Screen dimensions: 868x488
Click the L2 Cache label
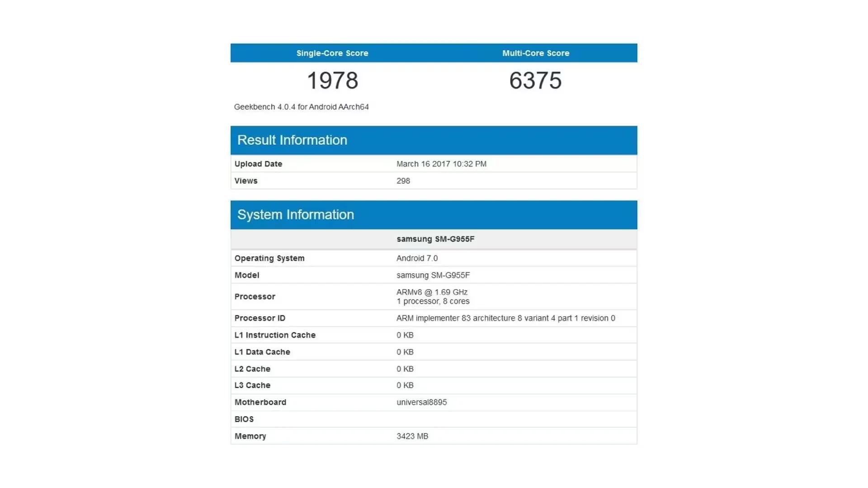click(252, 369)
